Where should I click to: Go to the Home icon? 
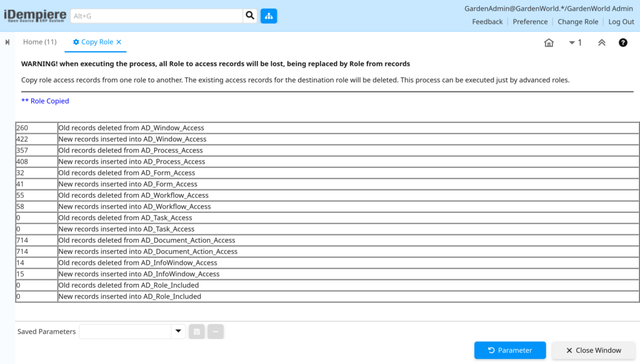pos(549,42)
